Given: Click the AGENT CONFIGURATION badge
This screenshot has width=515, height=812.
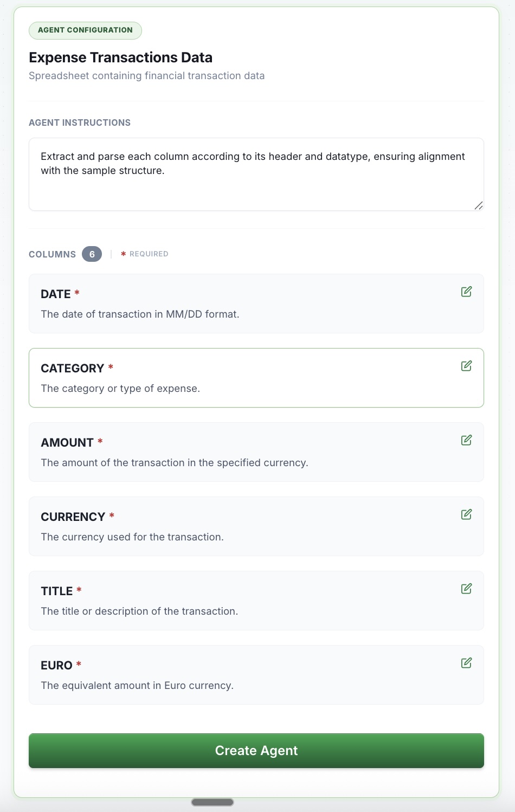Looking at the screenshot, I should coord(85,30).
